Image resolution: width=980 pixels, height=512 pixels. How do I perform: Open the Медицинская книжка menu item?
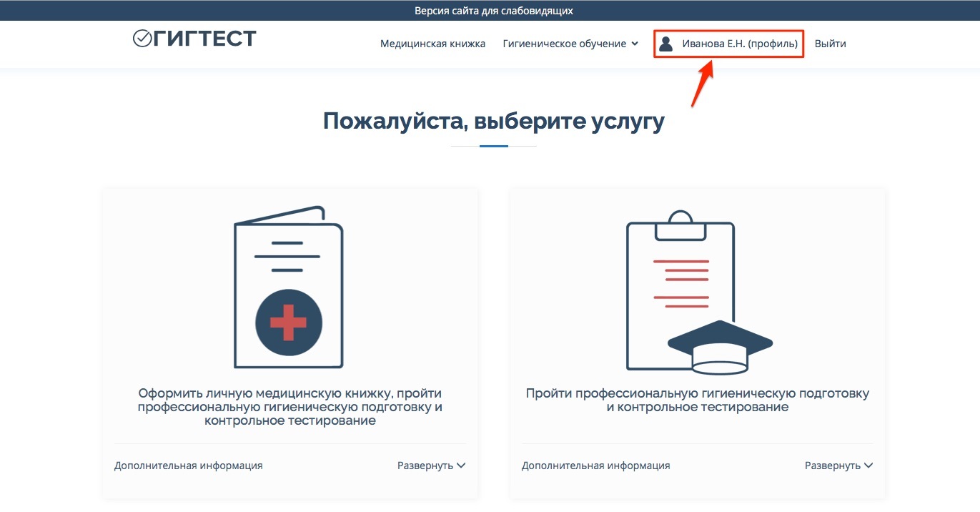[432, 44]
